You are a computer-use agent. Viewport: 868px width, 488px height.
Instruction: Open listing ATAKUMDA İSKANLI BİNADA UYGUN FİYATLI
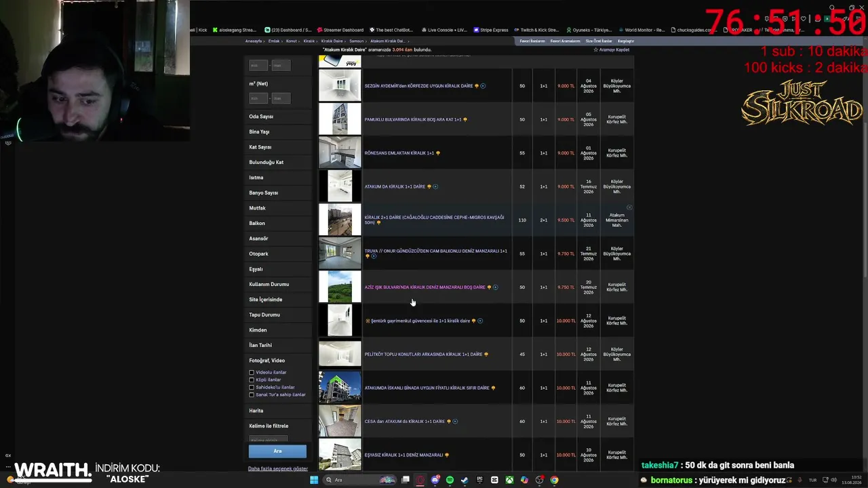(427, 388)
